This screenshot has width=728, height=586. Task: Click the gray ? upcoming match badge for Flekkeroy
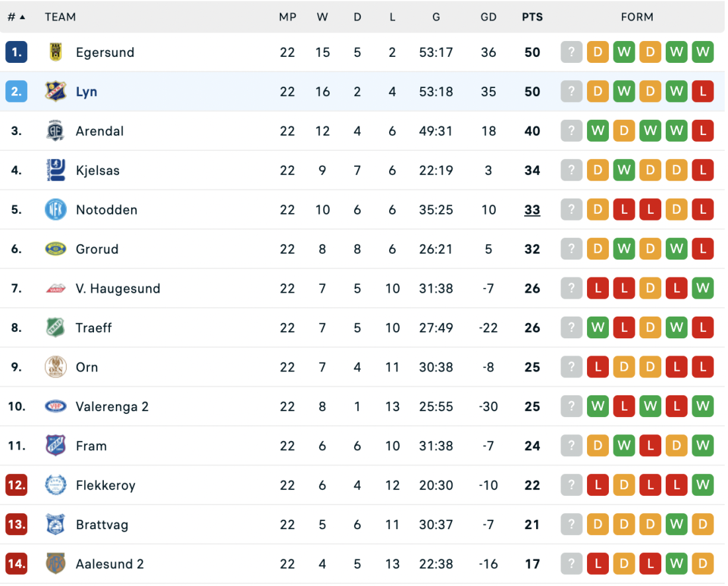571,485
